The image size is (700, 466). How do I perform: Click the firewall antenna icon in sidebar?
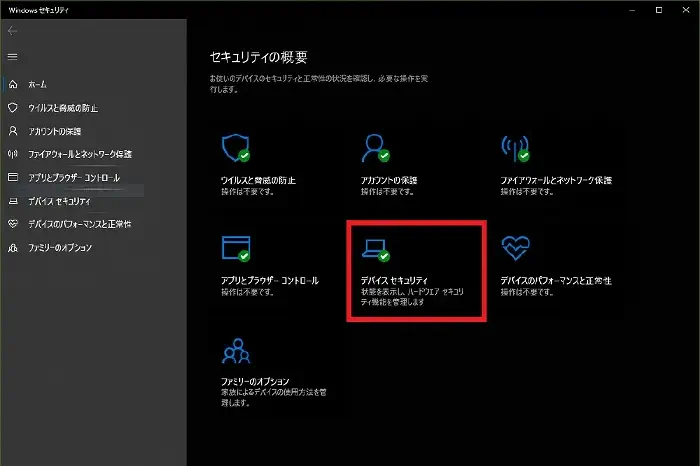tap(13, 154)
